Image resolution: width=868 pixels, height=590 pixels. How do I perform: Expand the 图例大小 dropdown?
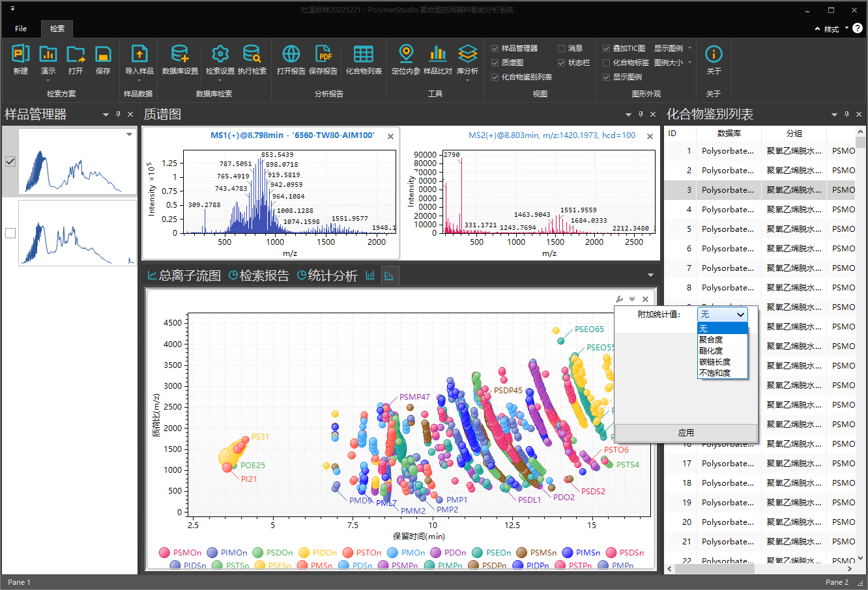point(689,63)
